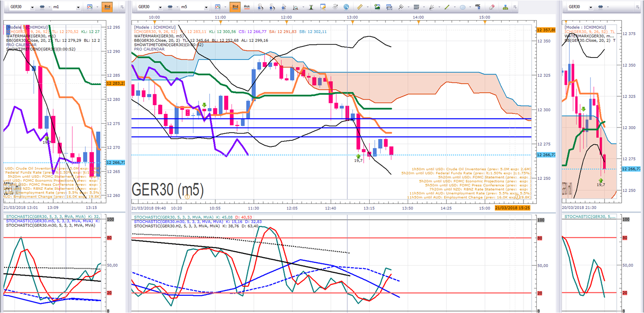Click the 'PRO CALENDAR' label in the middle chart
644x313 pixels.
149,49
